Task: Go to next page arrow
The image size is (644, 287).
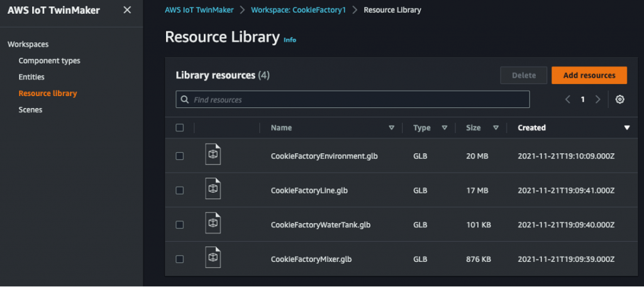Action: [597, 99]
